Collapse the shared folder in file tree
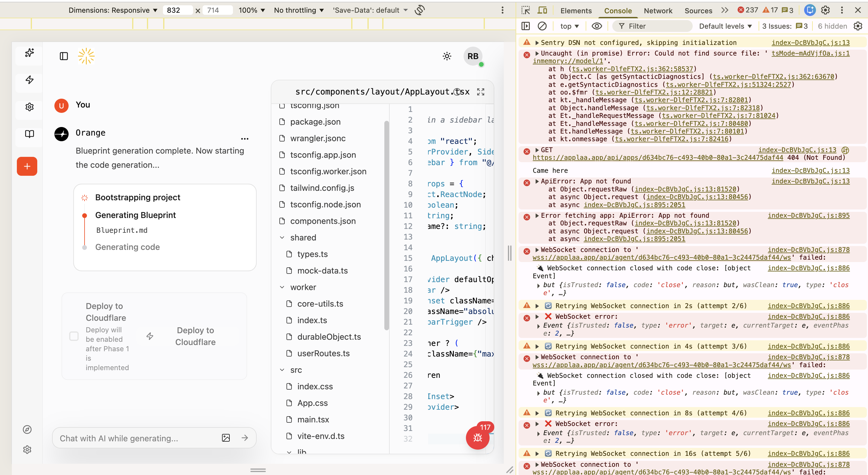Image resolution: width=868 pixels, height=475 pixels. [282, 237]
